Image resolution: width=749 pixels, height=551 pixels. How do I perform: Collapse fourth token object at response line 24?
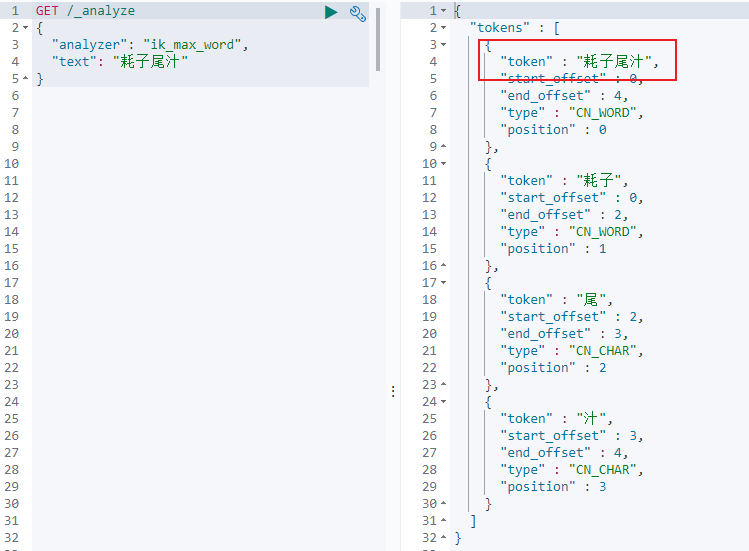tap(443, 401)
